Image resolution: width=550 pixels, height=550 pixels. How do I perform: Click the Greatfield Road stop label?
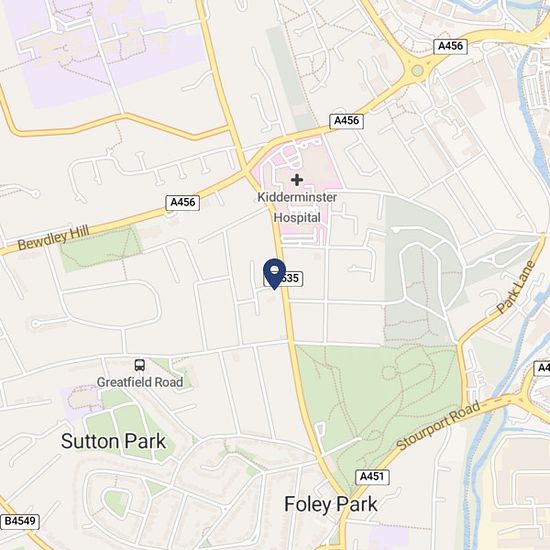(140, 382)
